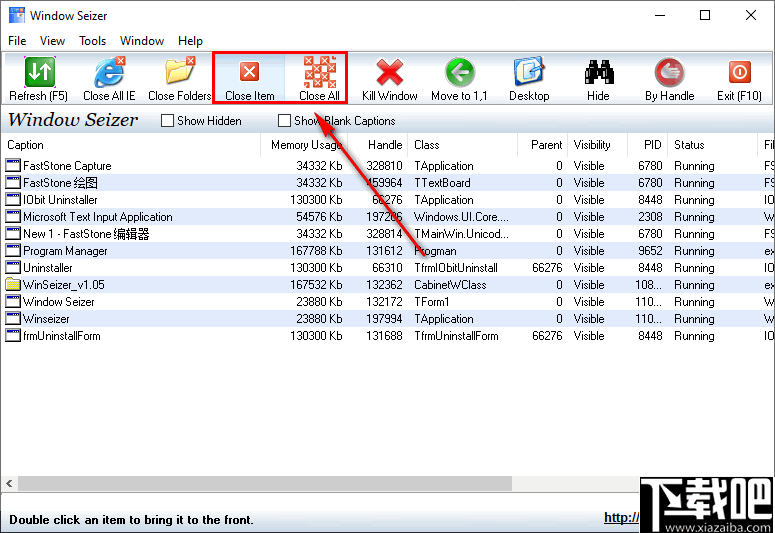
Task: Click the Close Item toolbar icon
Action: pos(250,72)
